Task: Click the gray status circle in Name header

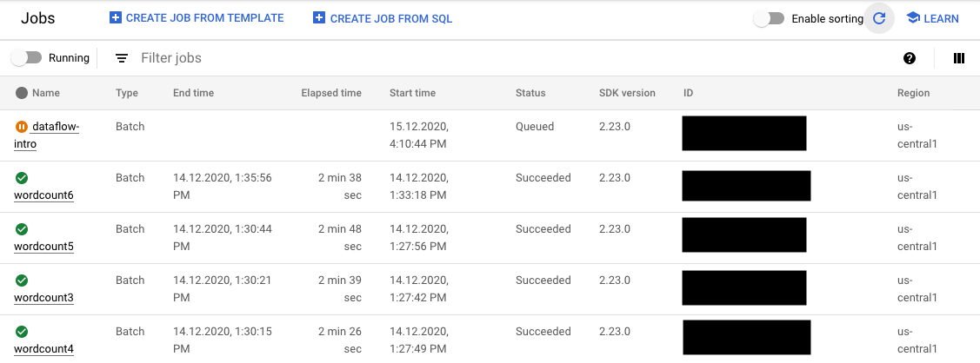Action: coord(22,93)
